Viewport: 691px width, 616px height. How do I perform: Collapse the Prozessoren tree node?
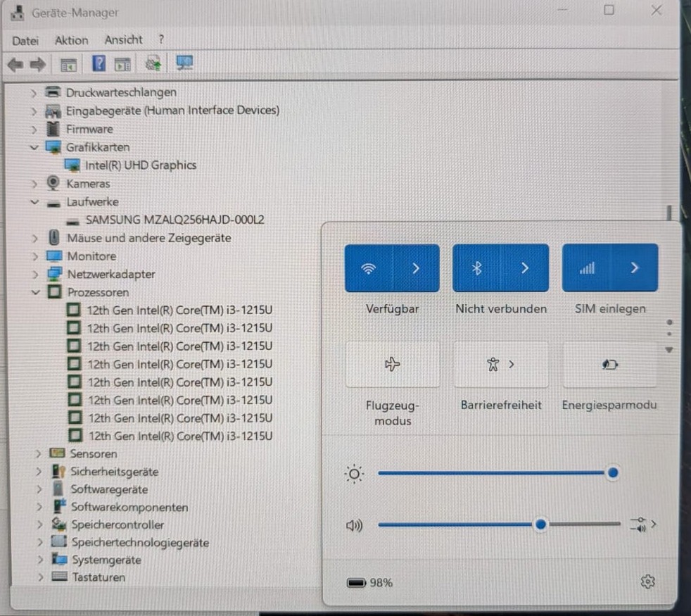[x=36, y=292]
